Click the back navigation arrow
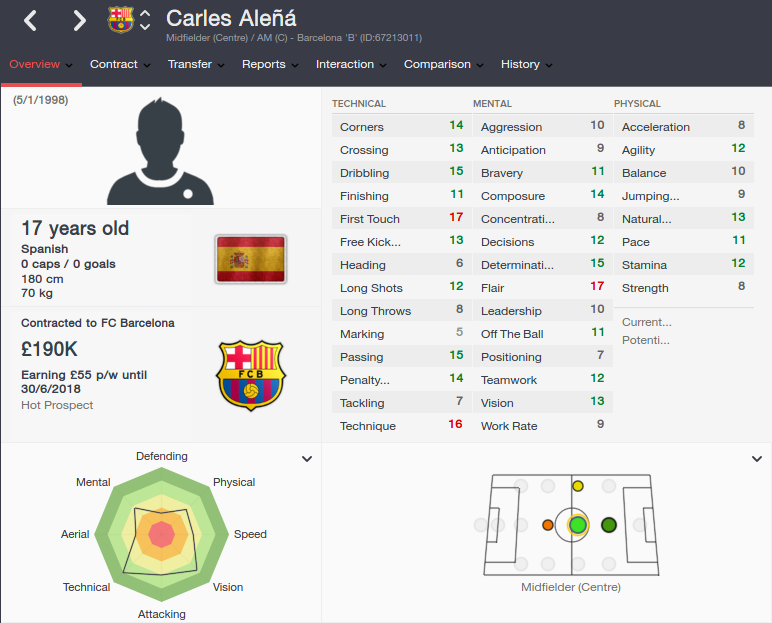The image size is (772, 623). pyautogui.click(x=31, y=21)
